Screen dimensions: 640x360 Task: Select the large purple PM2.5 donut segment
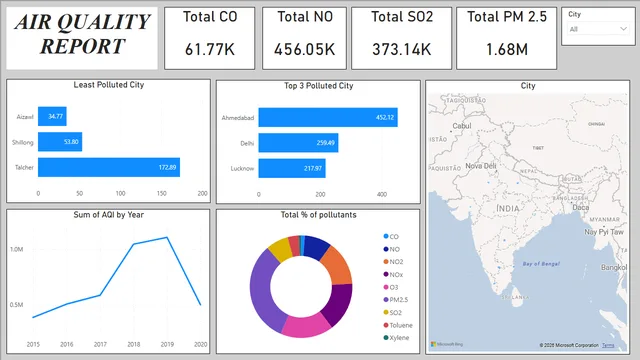262,292
